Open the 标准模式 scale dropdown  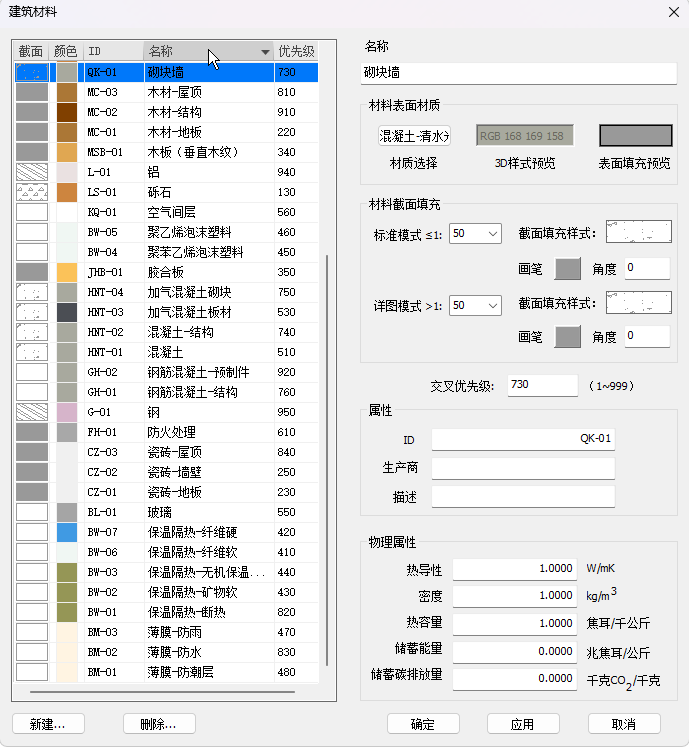(x=475, y=234)
